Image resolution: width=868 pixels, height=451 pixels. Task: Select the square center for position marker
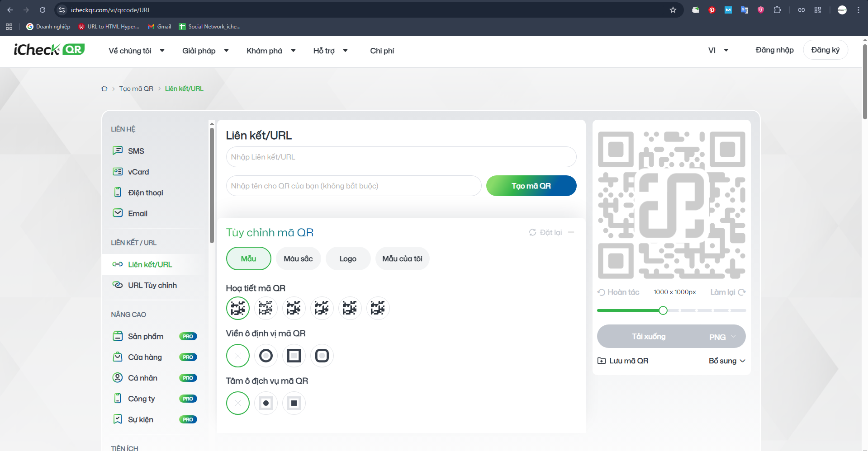[294, 403]
